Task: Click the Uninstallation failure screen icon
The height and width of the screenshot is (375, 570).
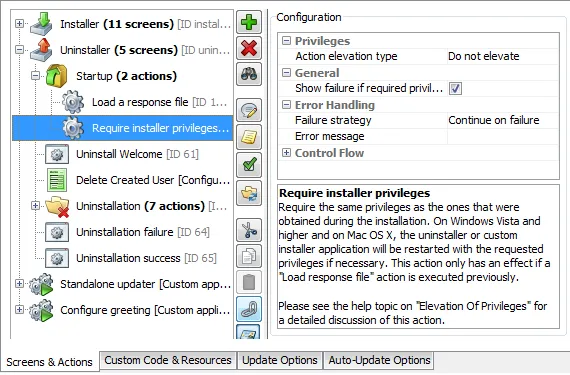Action: pyautogui.click(x=57, y=232)
